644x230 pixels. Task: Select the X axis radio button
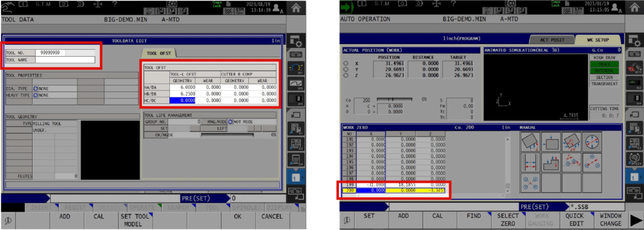point(346,64)
